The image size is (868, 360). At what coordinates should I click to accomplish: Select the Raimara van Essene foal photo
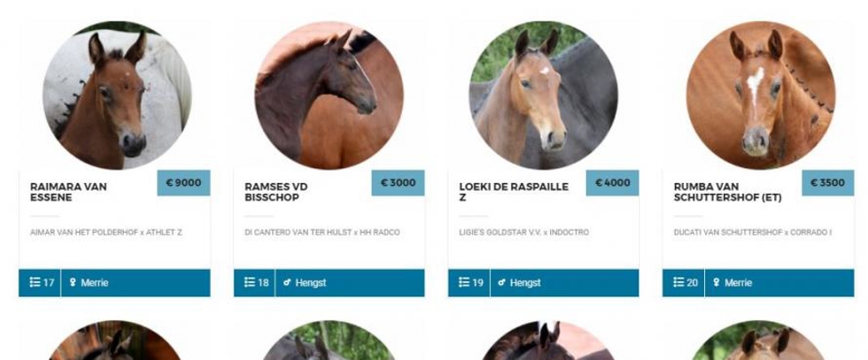point(117,96)
